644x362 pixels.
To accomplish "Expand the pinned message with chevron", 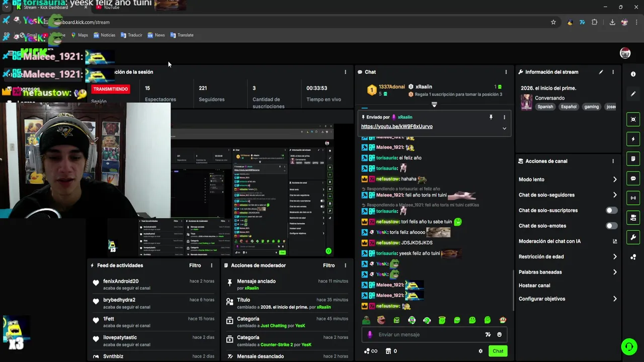I will tap(504, 128).
